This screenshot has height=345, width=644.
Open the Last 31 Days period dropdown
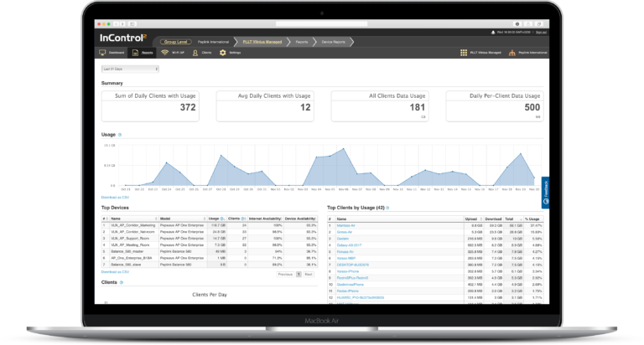coord(130,69)
